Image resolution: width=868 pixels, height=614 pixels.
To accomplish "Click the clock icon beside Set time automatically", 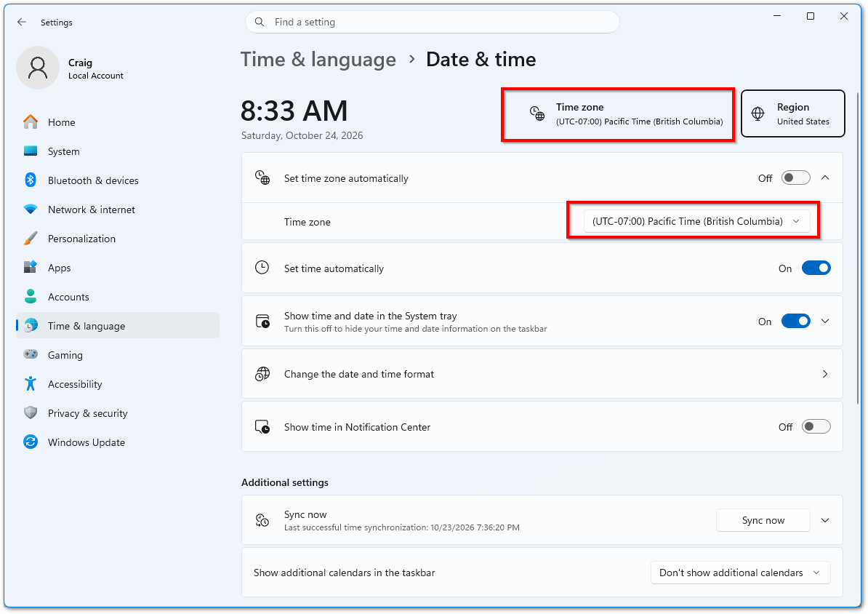I will (262, 268).
